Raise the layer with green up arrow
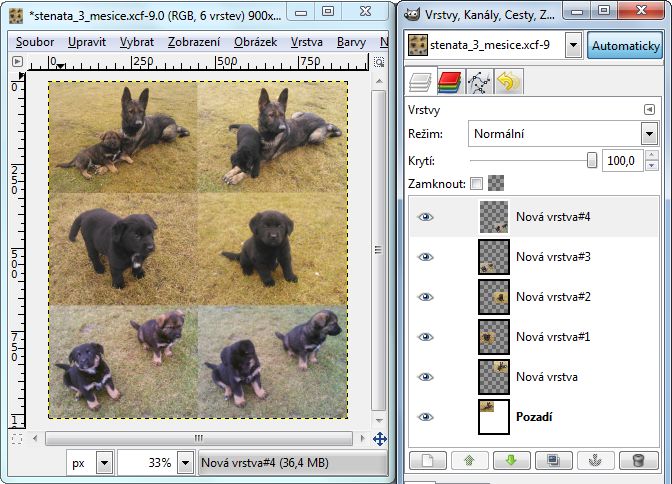Image resolution: width=672 pixels, height=484 pixels. point(470,461)
